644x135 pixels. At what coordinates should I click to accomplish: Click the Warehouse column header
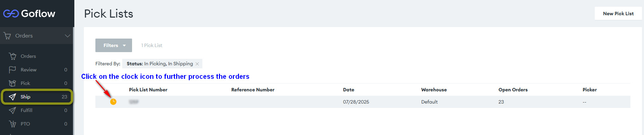[434, 90]
